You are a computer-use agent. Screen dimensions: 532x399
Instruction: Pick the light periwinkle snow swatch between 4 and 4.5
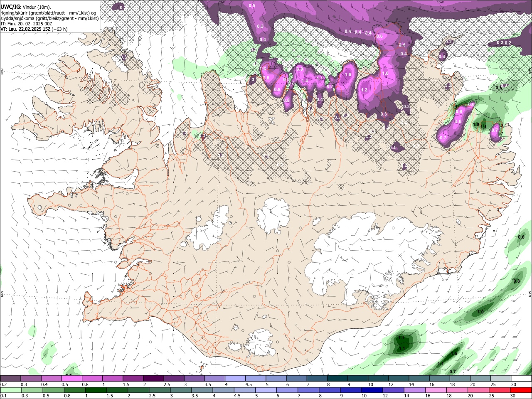(235, 378)
